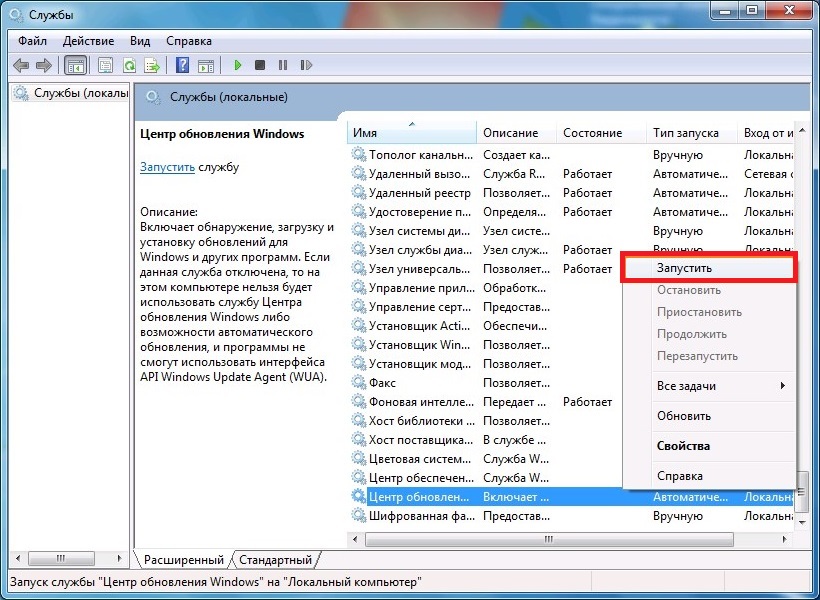This screenshot has width=820, height=600.
Task: Select the Удаленный вызо... service row
Action: (x=571, y=174)
